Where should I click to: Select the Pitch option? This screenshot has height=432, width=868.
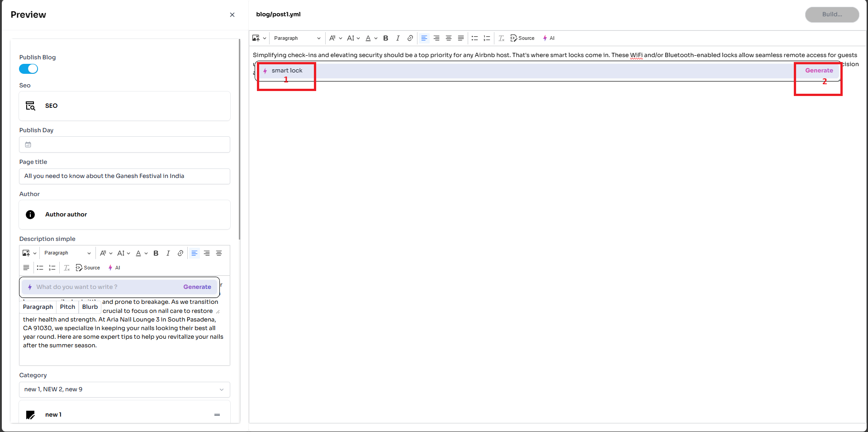pyautogui.click(x=67, y=307)
